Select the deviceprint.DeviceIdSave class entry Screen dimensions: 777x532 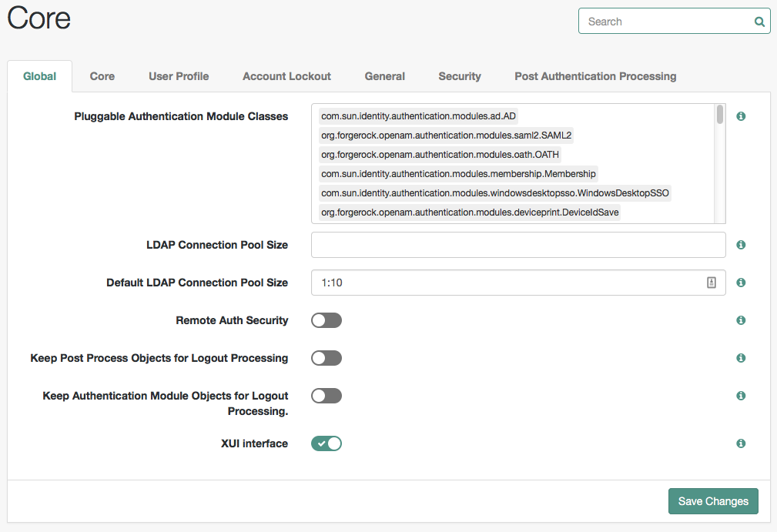pos(470,212)
